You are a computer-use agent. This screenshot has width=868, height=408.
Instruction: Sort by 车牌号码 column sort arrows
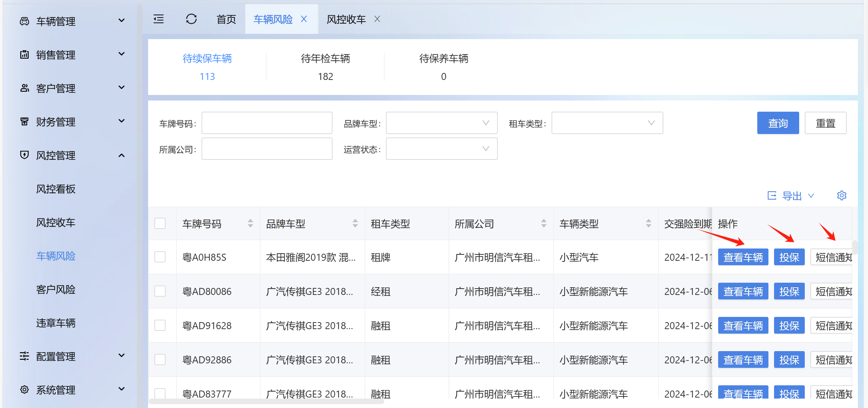[x=250, y=223]
